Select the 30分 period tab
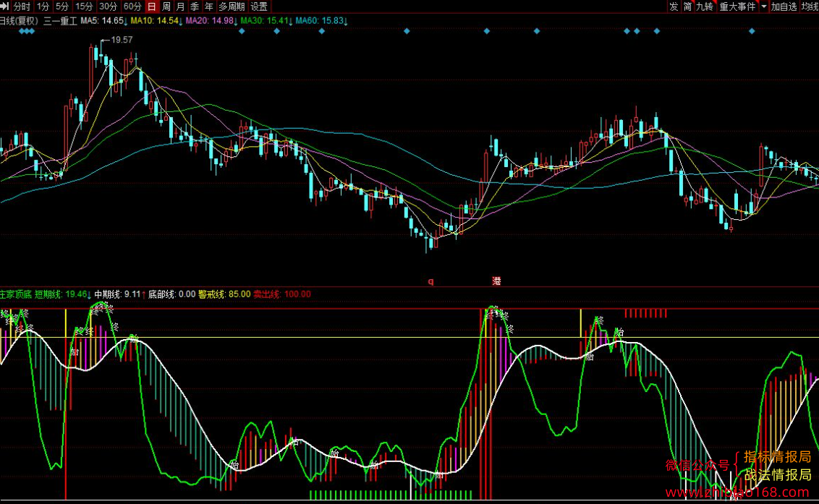The width and height of the screenshot is (819, 504). pyautogui.click(x=108, y=7)
